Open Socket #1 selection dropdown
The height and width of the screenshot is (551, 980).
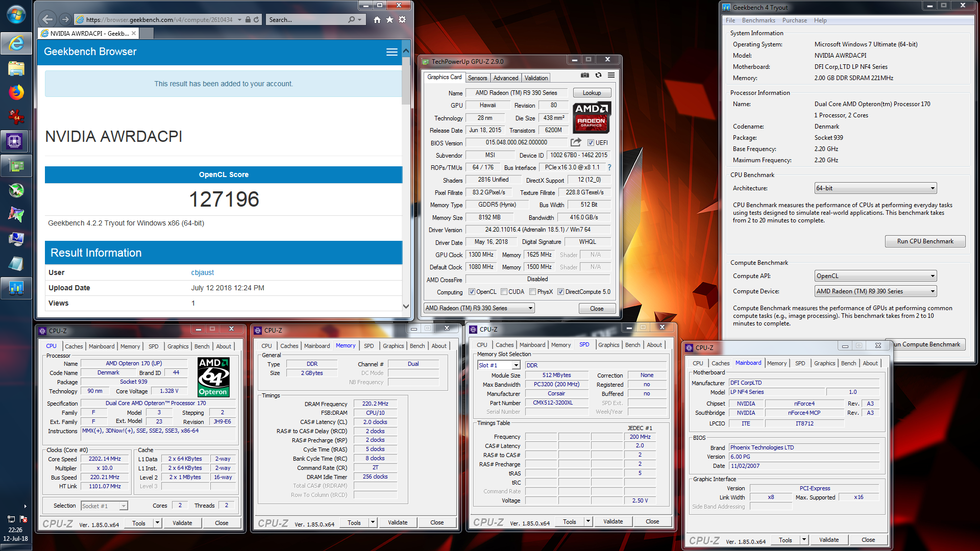coord(104,506)
